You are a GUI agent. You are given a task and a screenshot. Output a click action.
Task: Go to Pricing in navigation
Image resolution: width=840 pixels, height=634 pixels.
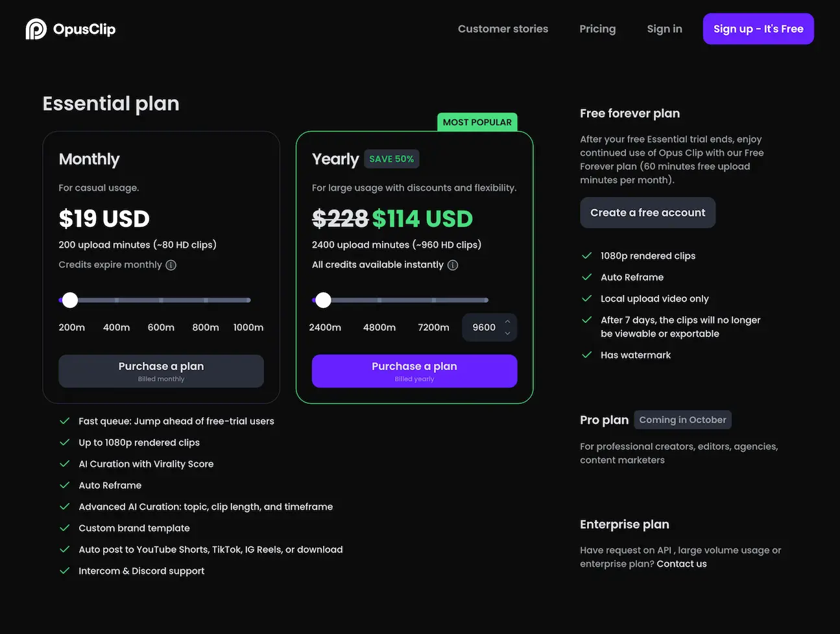597,29
